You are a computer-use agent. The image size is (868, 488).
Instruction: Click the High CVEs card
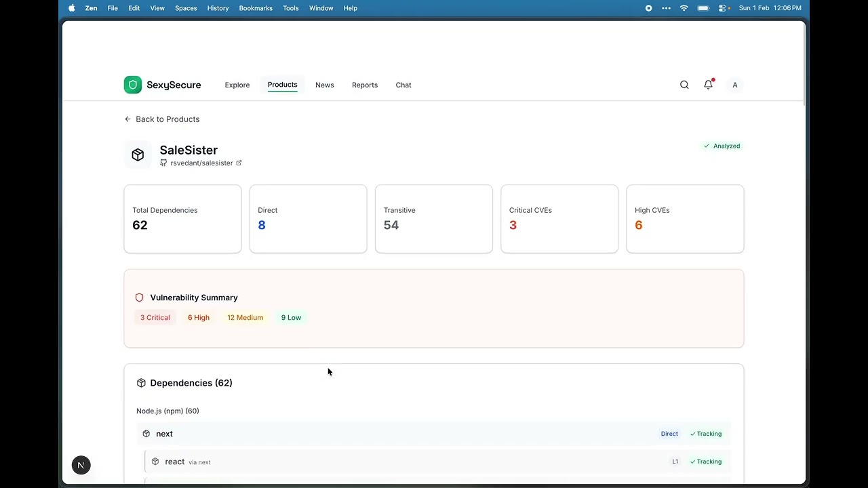tap(685, 219)
